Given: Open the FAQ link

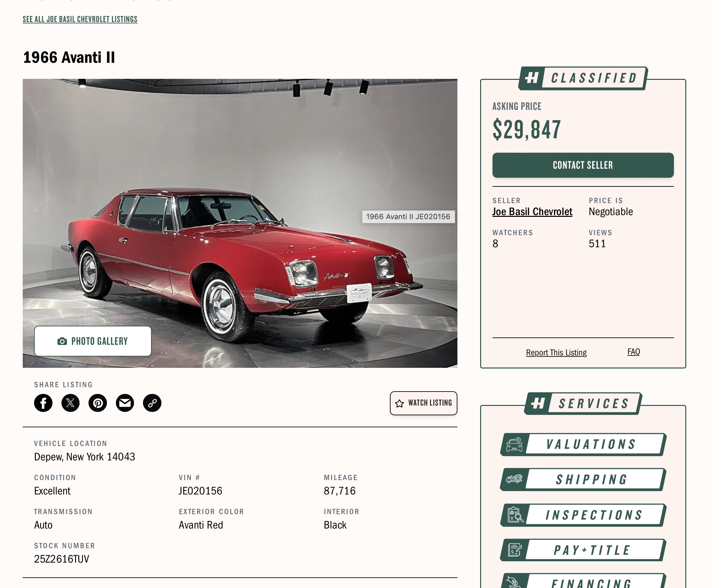Looking at the screenshot, I should click(633, 352).
